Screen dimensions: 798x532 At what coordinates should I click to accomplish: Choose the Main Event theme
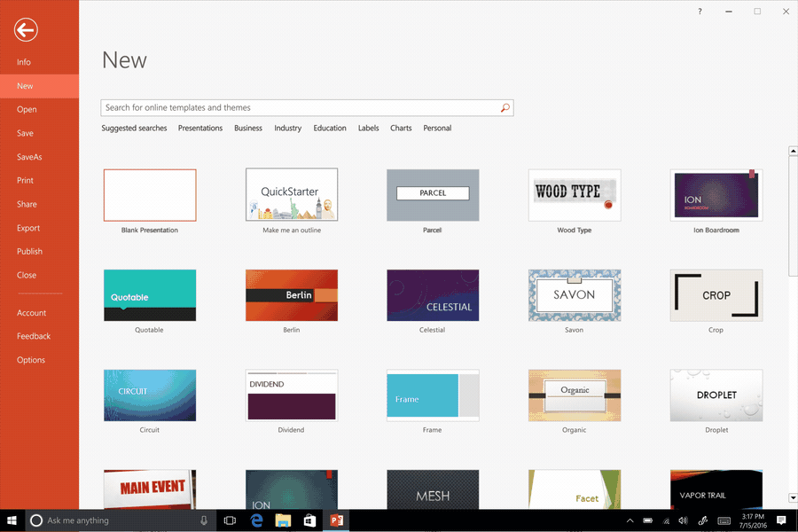(150, 489)
